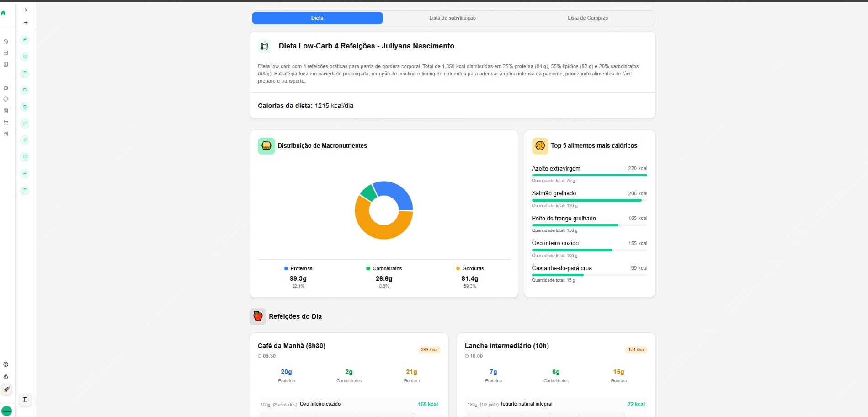Click the warning triangle sidebar icon
The height and width of the screenshot is (417, 868).
click(x=5, y=376)
